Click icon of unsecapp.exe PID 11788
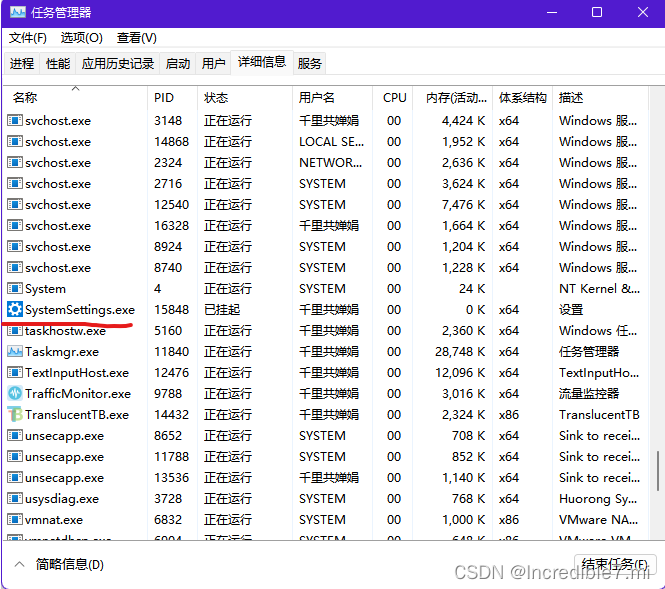Screen dimensions: 665x589 (15, 457)
